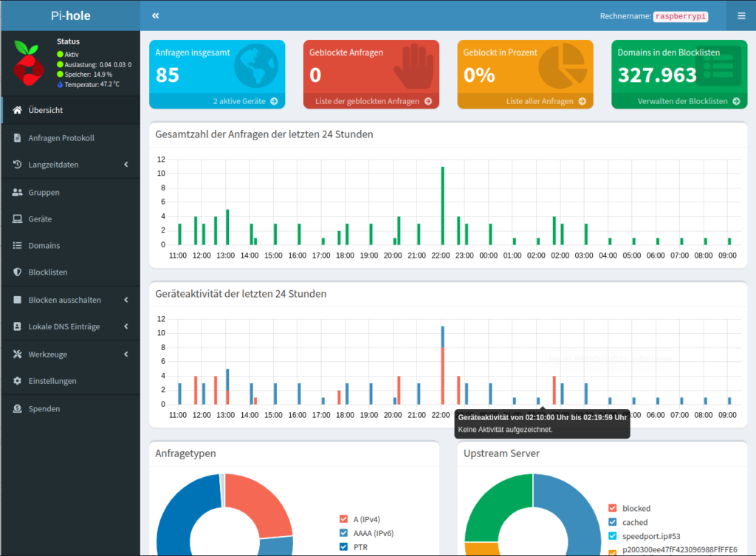This screenshot has width=756, height=556.
Task: Uncheck the blocked legend entry
Action: coord(612,508)
